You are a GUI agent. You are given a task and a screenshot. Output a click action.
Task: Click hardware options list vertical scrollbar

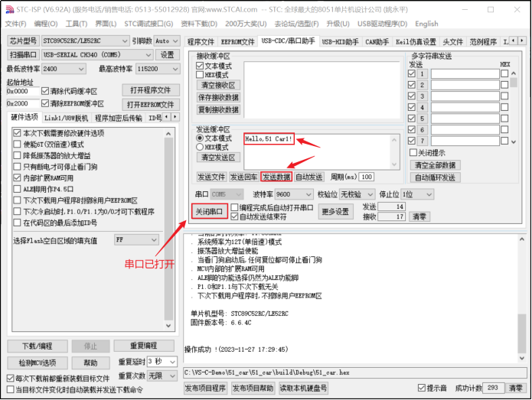[168, 229]
